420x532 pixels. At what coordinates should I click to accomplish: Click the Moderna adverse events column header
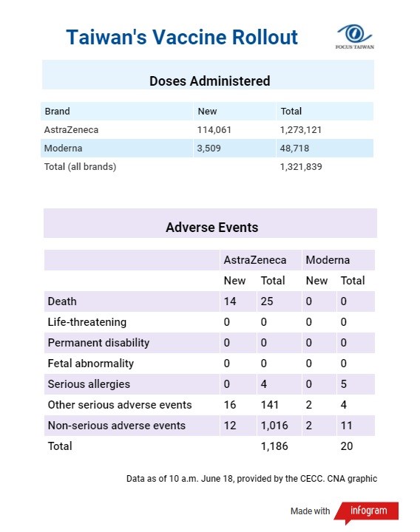click(328, 260)
